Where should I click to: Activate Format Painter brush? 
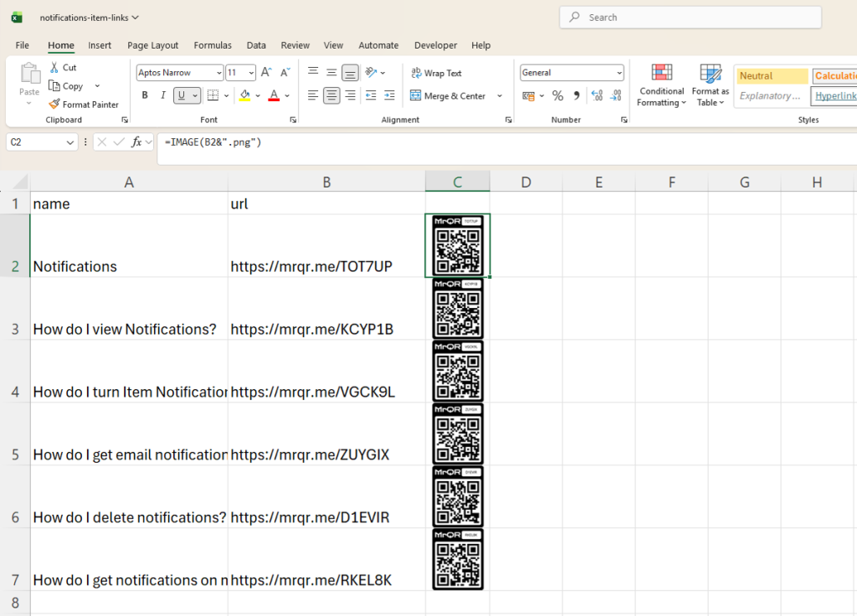tap(54, 104)
